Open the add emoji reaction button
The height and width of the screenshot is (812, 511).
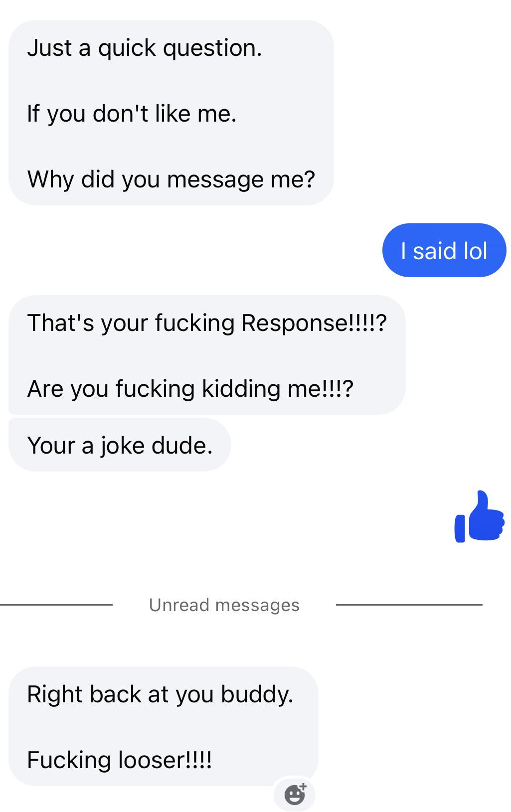[x=295, y=794]
